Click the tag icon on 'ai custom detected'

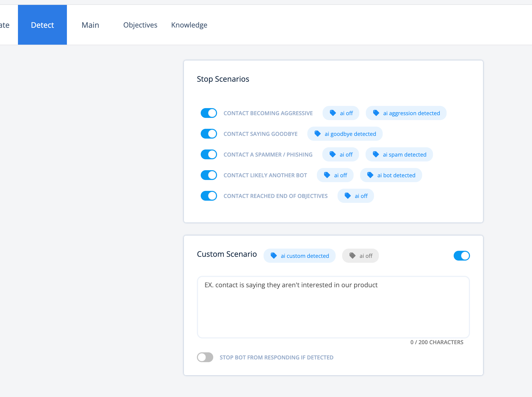click(274, 256)
